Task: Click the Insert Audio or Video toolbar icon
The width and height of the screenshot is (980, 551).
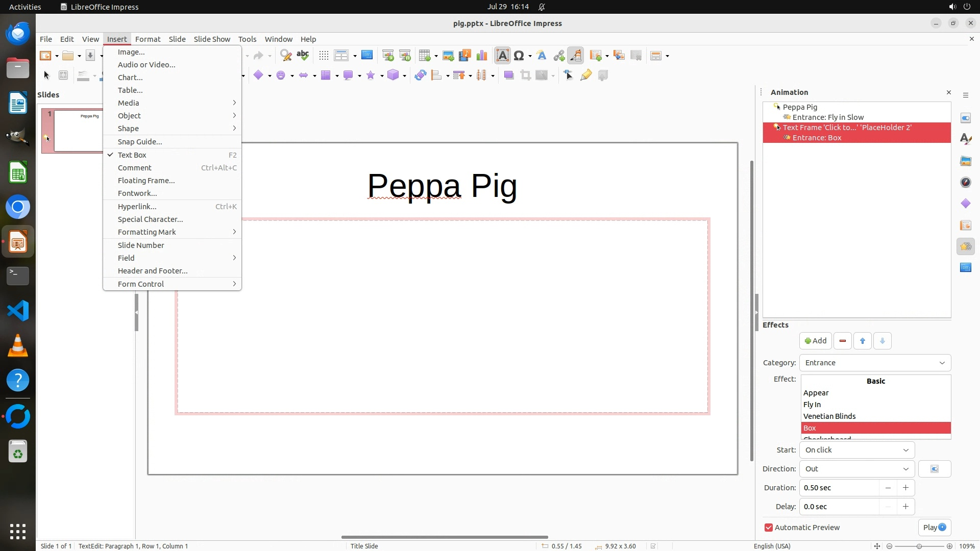Action: click(464, 56)
